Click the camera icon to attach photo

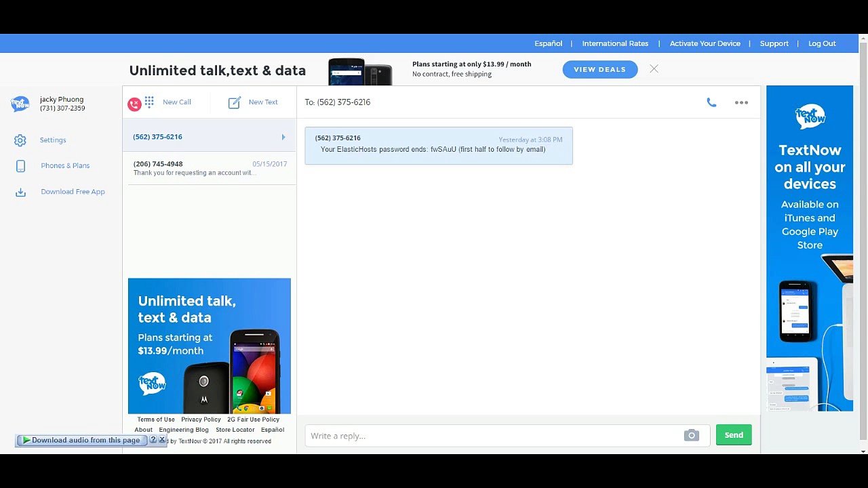pyautogui.click(x=691, y=435)
